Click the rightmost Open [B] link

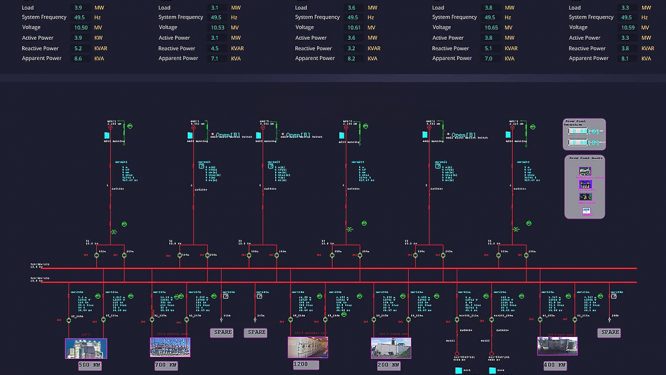pyautogui.click(x=464, y=135)
